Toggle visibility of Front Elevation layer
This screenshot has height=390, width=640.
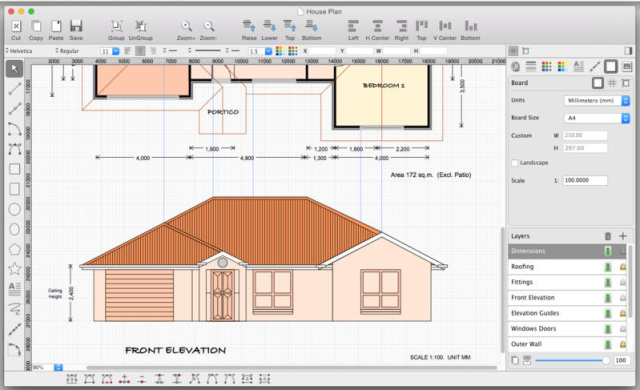[608, 298]
